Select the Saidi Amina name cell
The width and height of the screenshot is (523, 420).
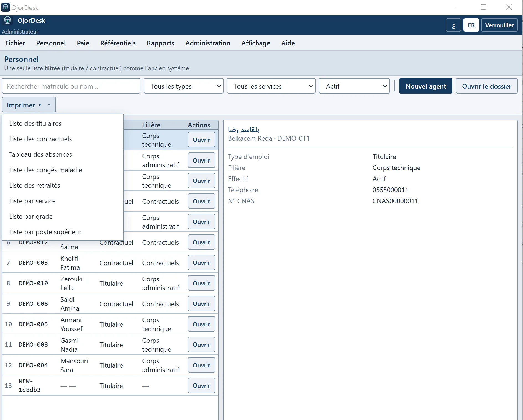tap(70, 304)
